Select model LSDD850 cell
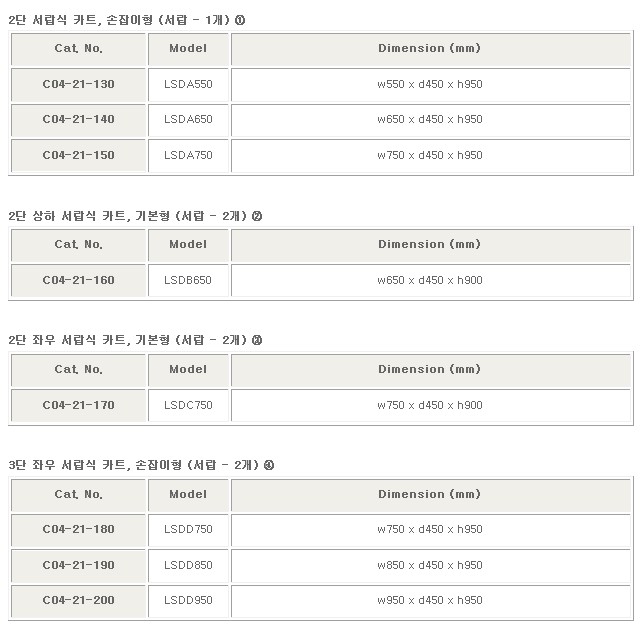Image resolution: width=644 pixels, height=638 pixels. coord(188,566)
